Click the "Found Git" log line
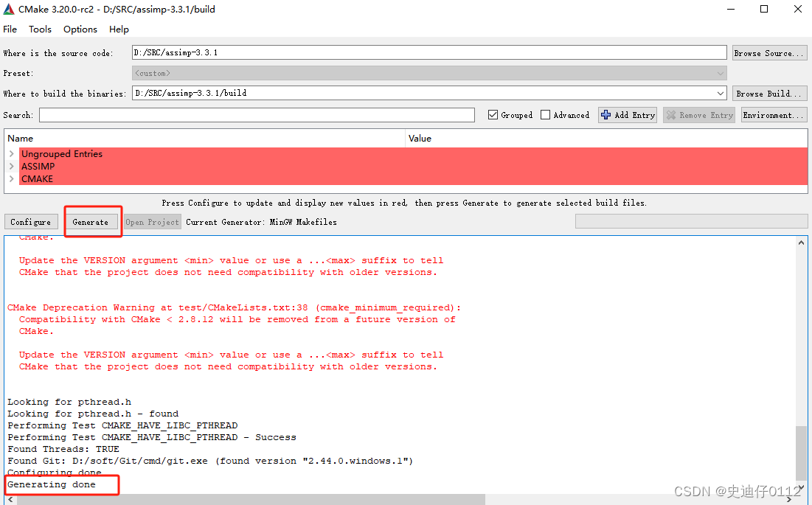Viewport: 812px width, 505px height. (209, 461)
